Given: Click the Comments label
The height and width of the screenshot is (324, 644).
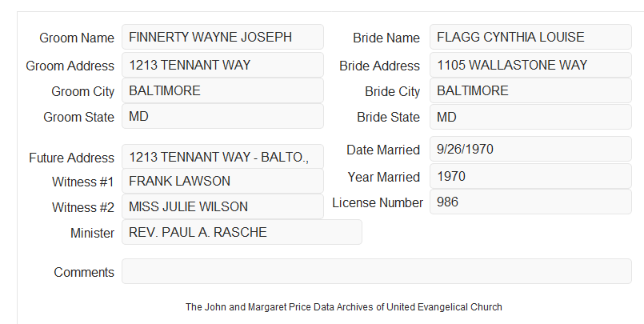Looking at the screenshot, I should [x=84, y=272].
